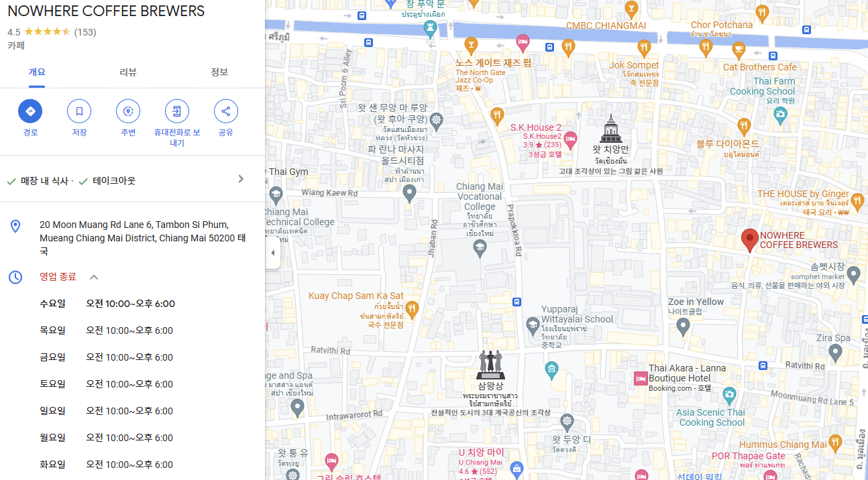868x480 pixels.
Task: Click the Chiang Mai Technical College marker
Action: click(x=275, y=196)
